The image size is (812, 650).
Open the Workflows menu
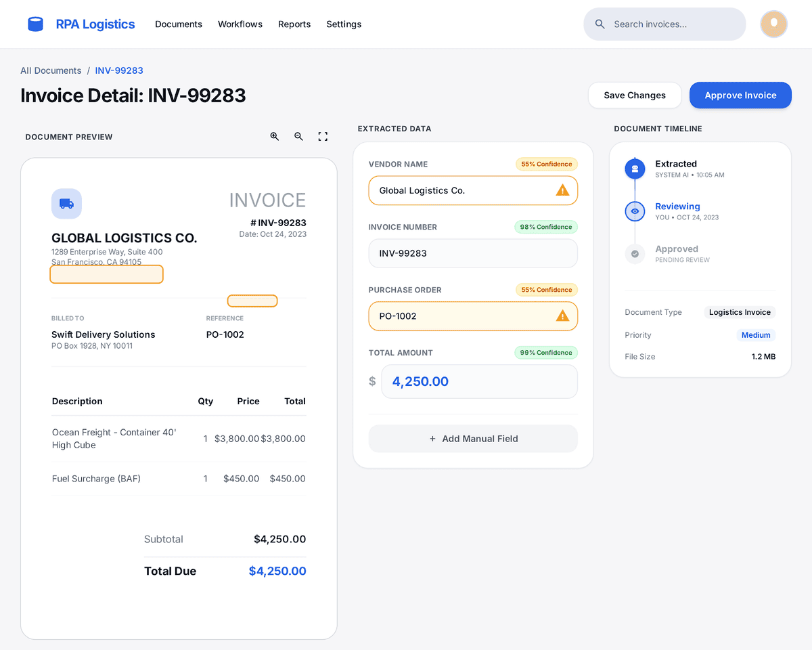(240, 24)
